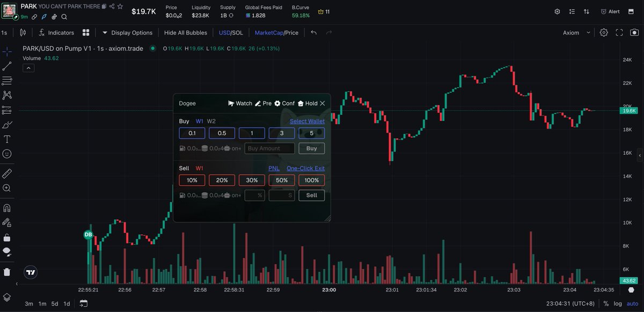Open the layout grid templates icon

pyautogui.click(x=86, y=33)
